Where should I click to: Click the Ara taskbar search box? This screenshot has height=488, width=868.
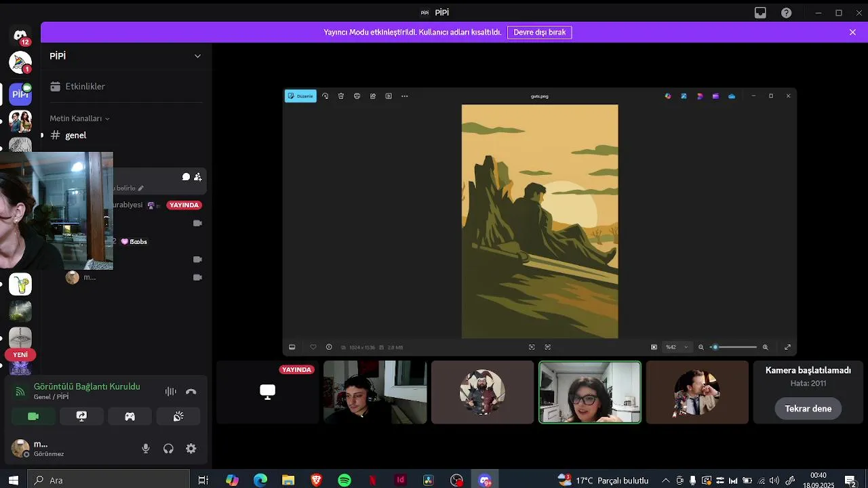(x=108, y=480)
